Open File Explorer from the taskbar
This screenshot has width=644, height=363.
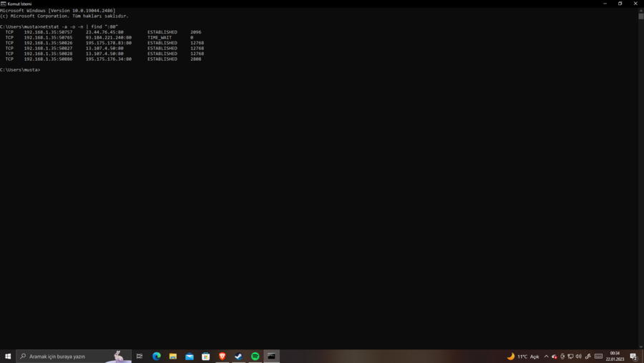[172, 356]
